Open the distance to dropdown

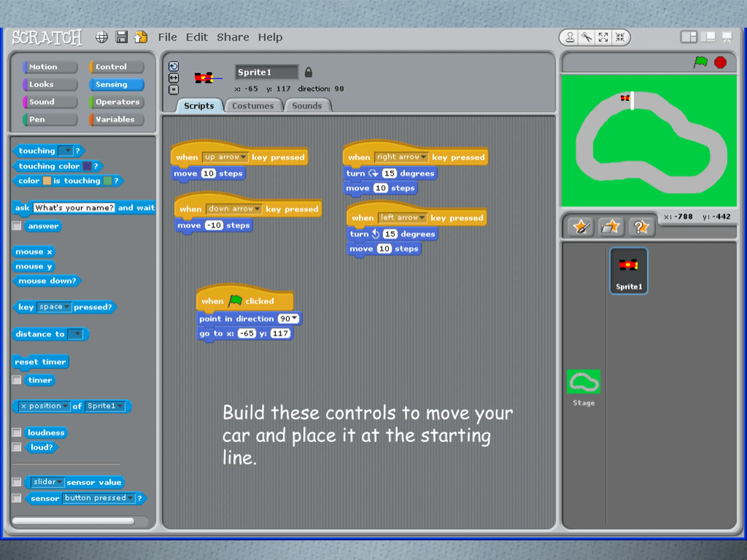75,334
